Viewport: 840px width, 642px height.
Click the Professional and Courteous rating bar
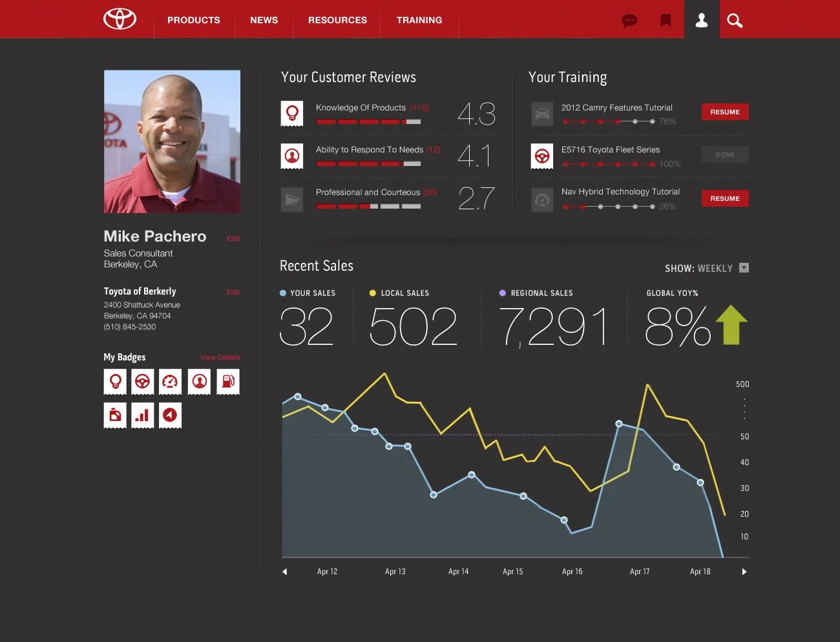pos(368,207)
